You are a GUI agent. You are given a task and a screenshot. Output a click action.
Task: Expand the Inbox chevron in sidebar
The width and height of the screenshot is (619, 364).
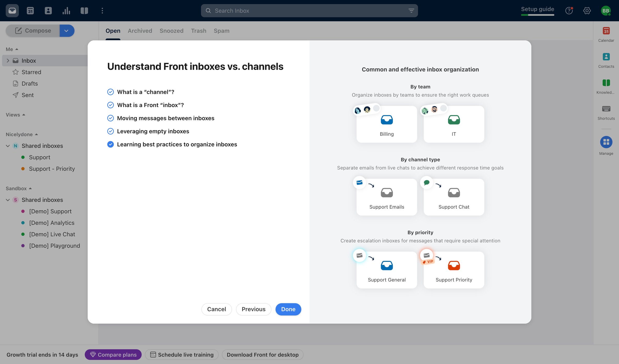pyautogui.click(x=8, y=61)
